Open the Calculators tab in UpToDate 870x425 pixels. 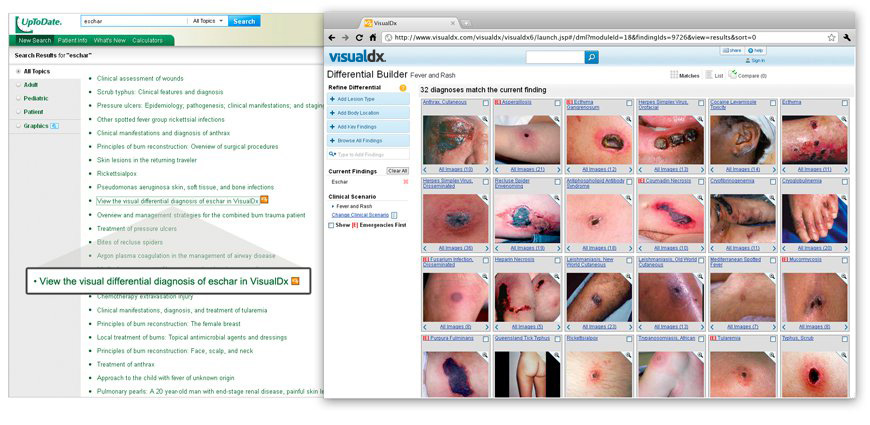[x=148, y=40]
